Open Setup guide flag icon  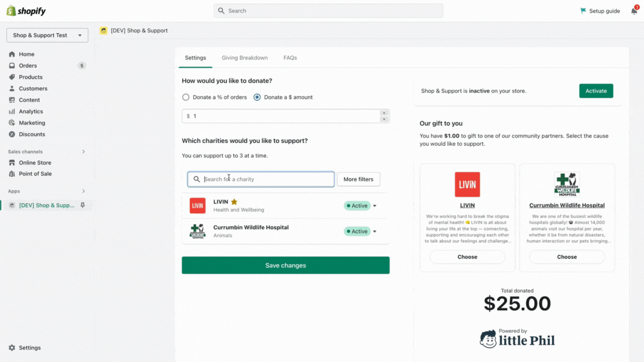click(583, 11)
